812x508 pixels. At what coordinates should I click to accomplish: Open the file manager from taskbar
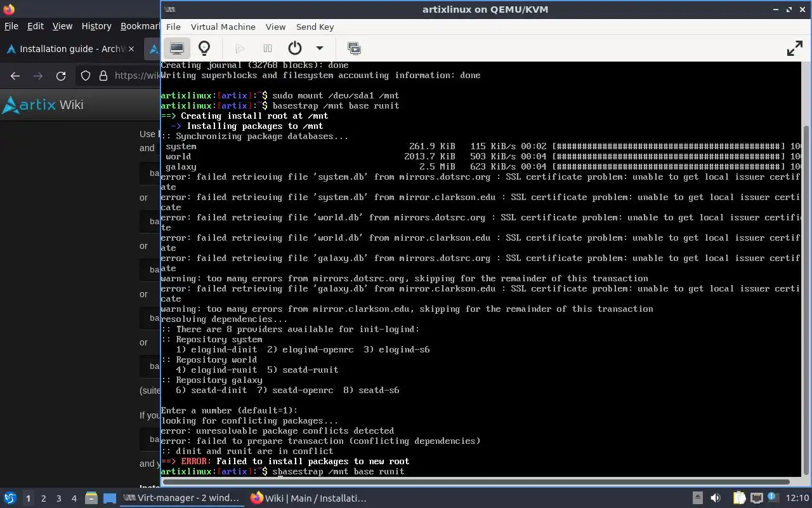[x=91, y=498]
